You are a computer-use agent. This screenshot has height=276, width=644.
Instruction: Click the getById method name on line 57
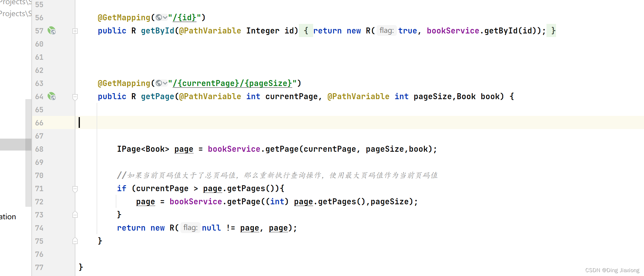[x=158, y=31]
